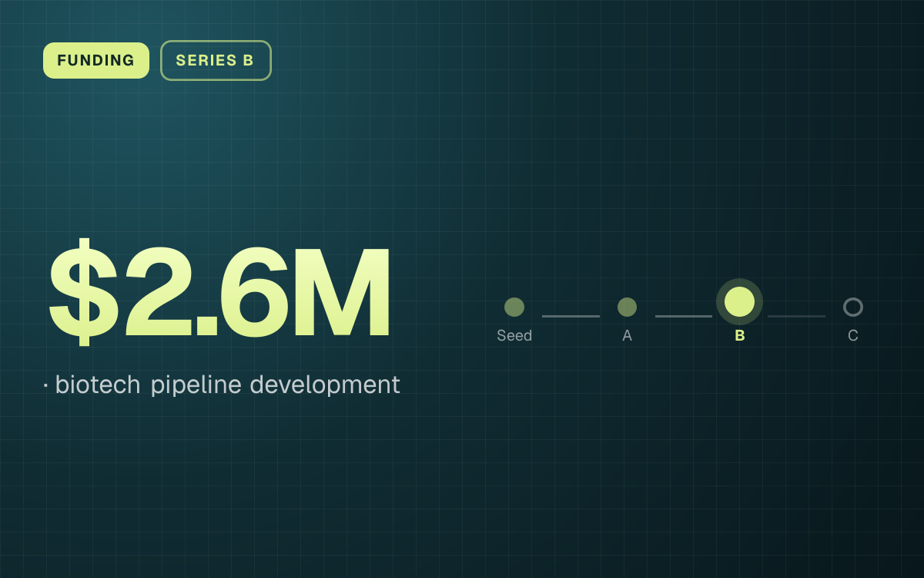
Task: Click the FUNDING tag
Action: tap(96, 60)
